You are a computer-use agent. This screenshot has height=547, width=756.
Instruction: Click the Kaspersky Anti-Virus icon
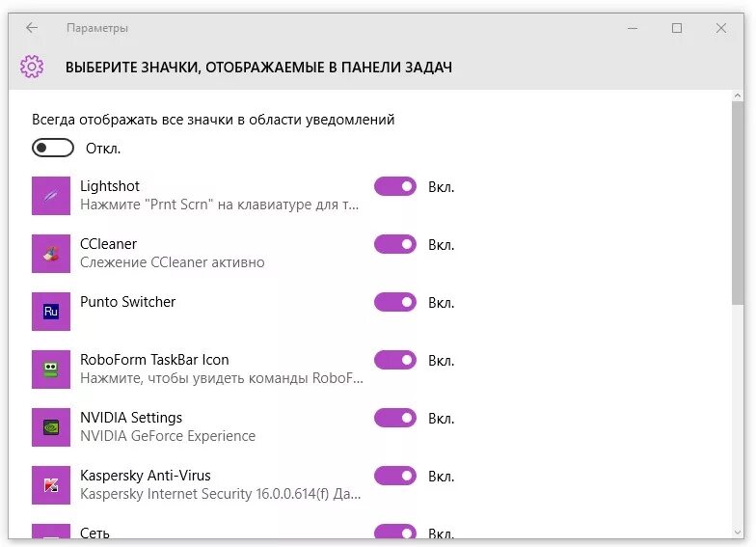[x=51, y=485]
